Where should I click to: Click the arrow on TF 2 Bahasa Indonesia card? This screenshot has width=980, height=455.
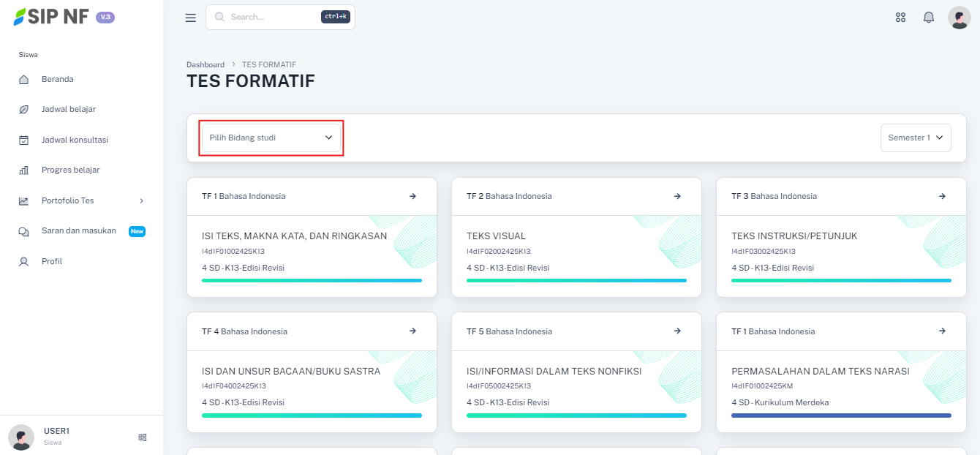(x=677, y=196)
